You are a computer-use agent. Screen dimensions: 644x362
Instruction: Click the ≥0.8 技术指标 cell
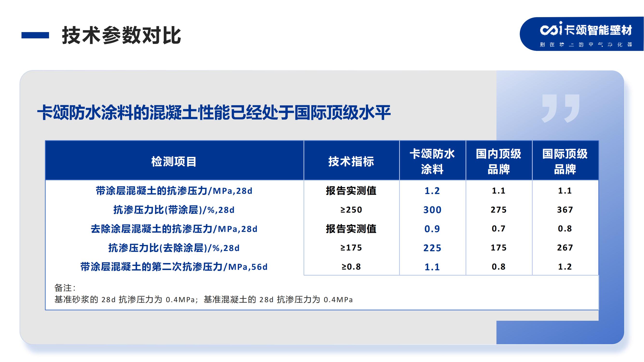point(351,267)
